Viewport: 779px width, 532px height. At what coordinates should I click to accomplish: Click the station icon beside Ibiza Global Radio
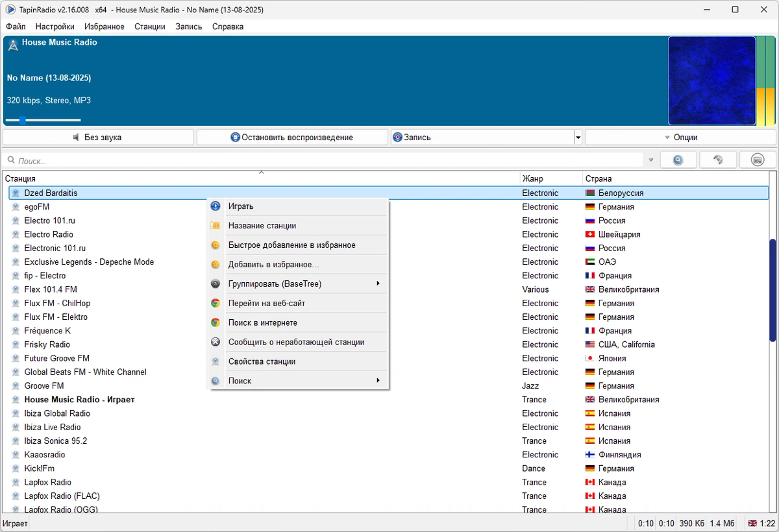click(16, 413)
